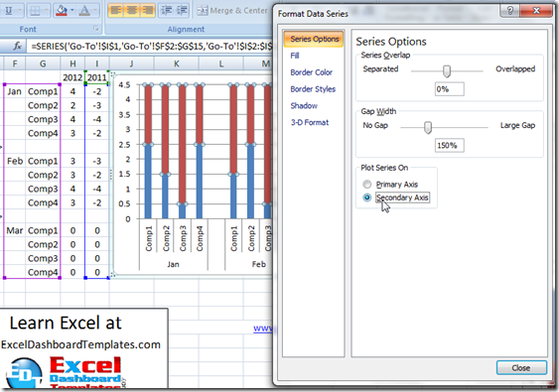The width and height of the screenshot is (559, 392).
Task: Click the Merge & Center button
Action: click(x=231, y=11)
